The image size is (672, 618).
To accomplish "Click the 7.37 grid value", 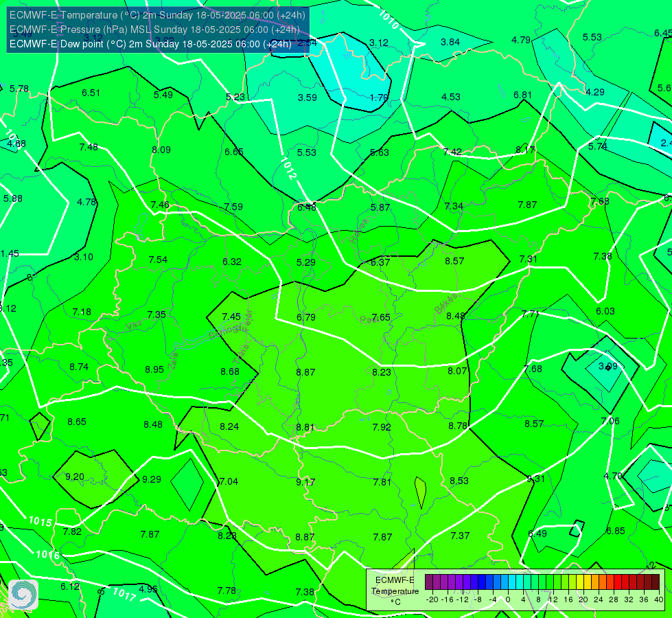I will [460, 536].
